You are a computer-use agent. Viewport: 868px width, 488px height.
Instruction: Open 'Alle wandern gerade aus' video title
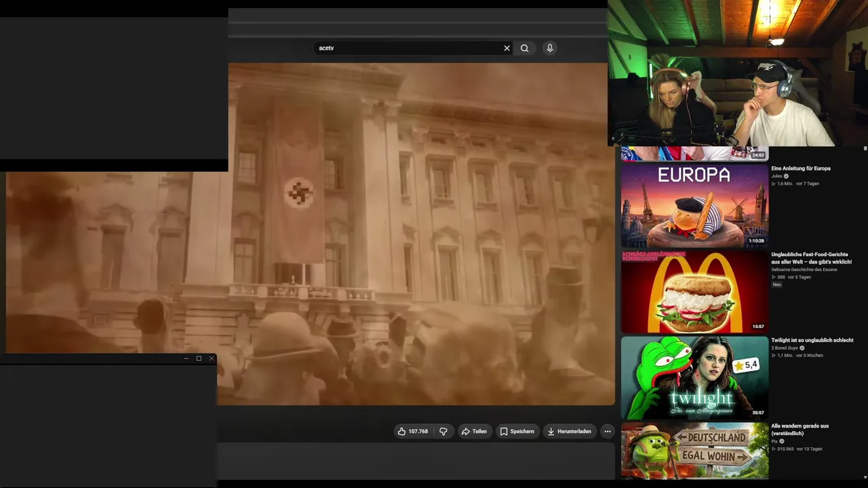(800, 430)
